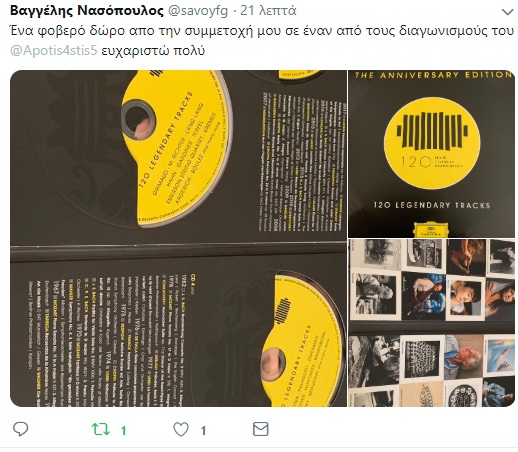518x452 pixels.
Task: Like the tweet with the heart icon
Action: click(x=181, y=429)
